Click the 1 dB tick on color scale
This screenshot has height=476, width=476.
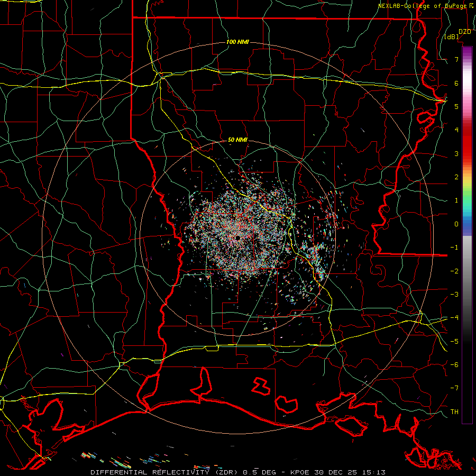point(456,200)
